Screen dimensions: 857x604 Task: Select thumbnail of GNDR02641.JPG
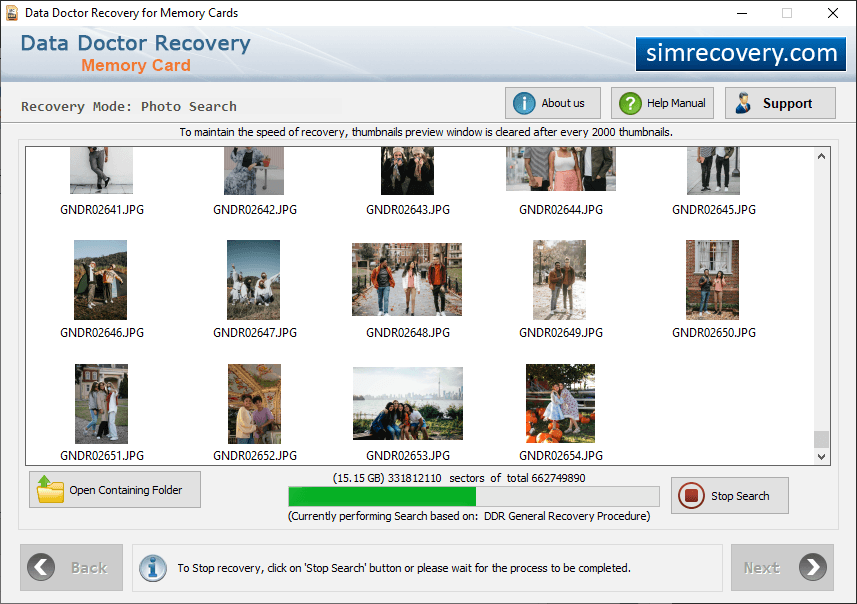(101, 170)
